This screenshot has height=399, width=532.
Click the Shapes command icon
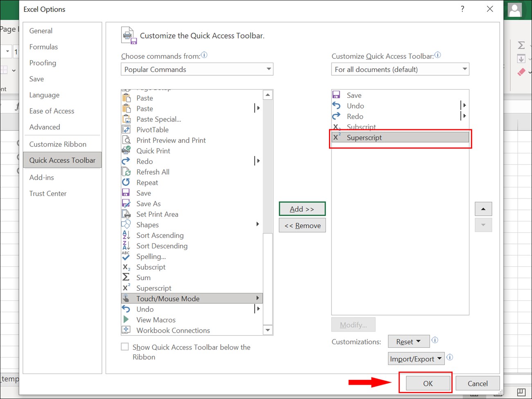[126, 225]
